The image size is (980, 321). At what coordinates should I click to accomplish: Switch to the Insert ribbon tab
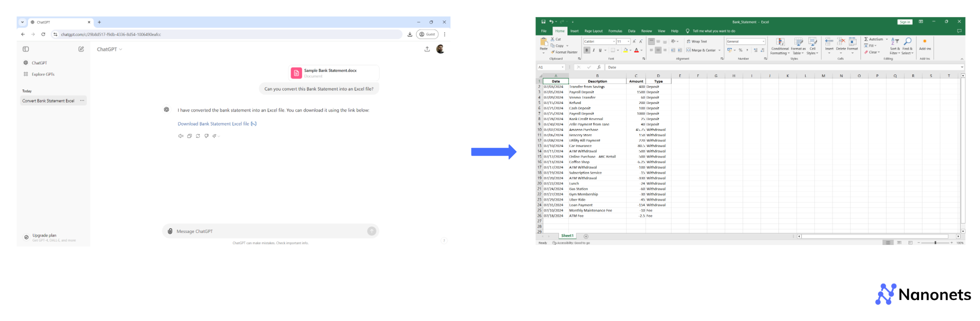(574, 31)
